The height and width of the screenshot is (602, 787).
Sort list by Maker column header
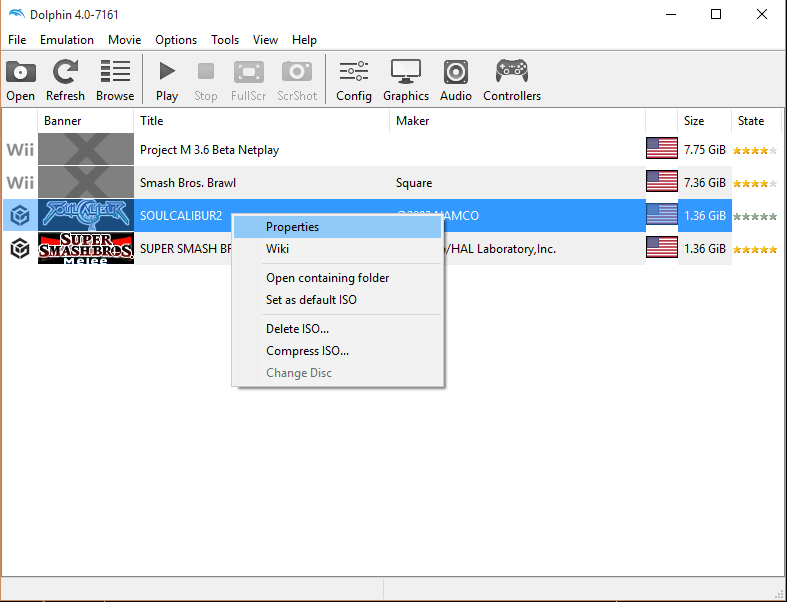click(517, 121)
